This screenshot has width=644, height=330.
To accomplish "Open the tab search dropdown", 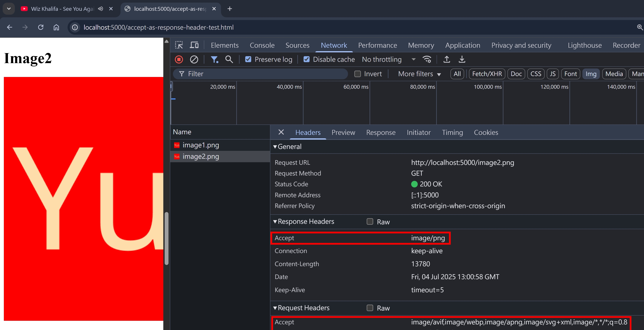I will point(9,9).
